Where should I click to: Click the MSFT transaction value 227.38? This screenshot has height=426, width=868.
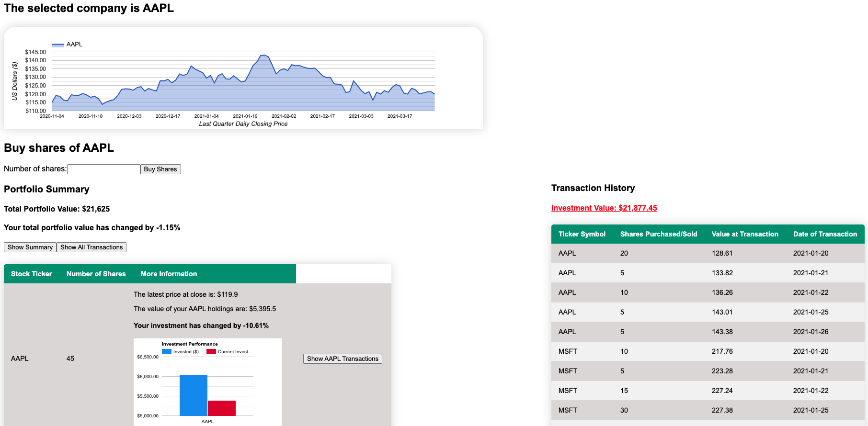coord(722,410)
